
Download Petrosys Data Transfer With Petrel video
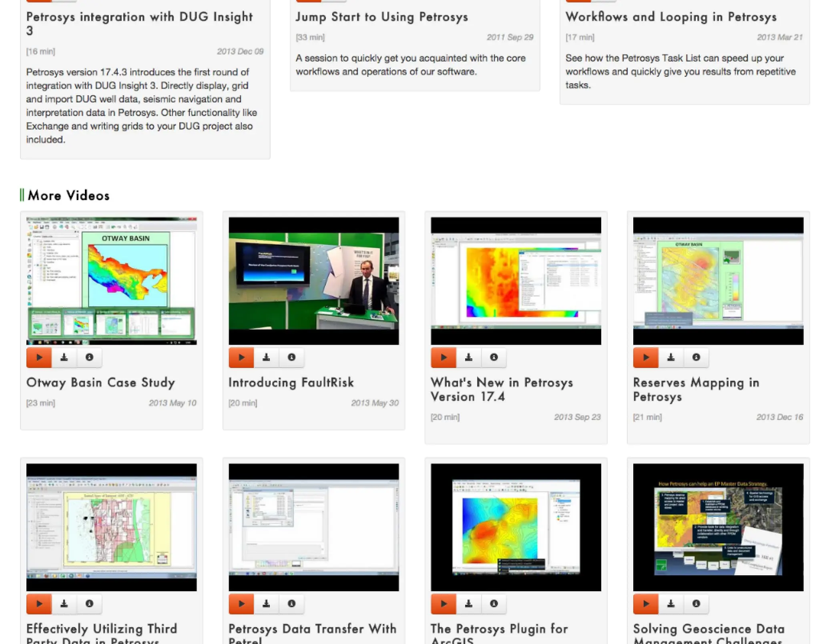tap(266, 604)
